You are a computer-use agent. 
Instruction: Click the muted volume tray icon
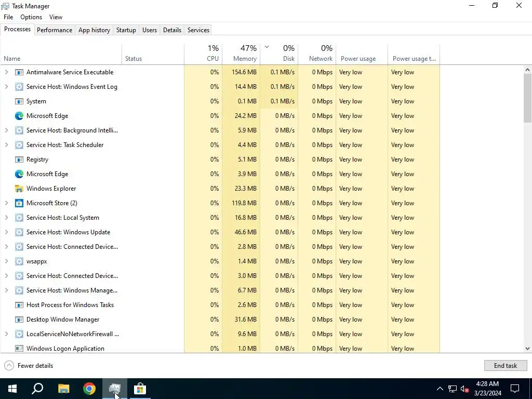tap(465, 389)
